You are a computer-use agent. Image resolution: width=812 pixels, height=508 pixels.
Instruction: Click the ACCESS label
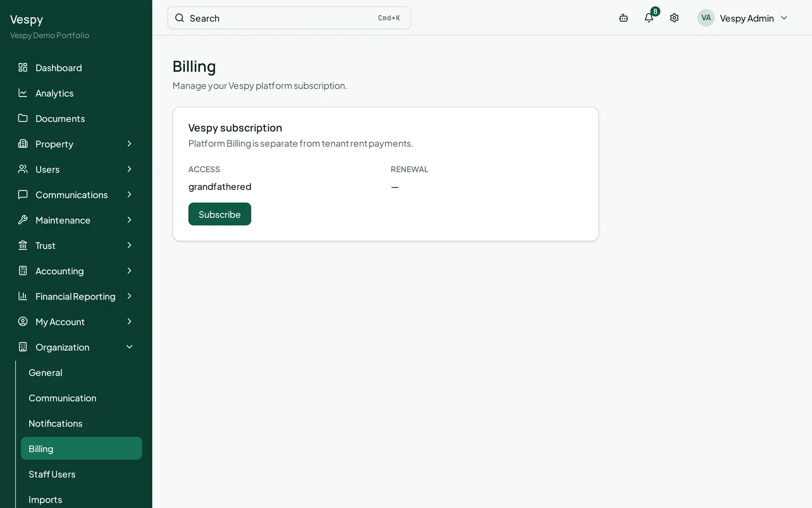click(204, 169)
